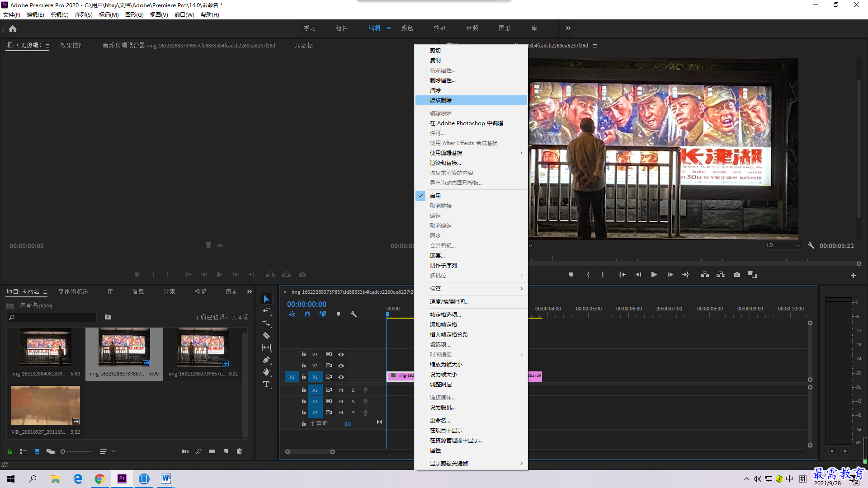Open Find in project panel
The width and height of the screenshot is (868, 488).
pyautogui.click(x=198, y=451)
